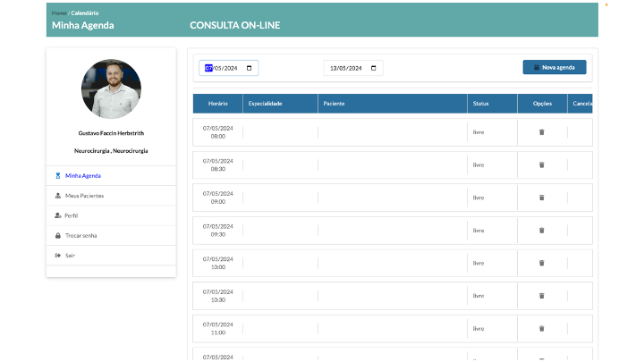Go to Meus Pacientes in sidebar
The width and height of the screenshot is (644, 362).
click(x=84, y=195)
